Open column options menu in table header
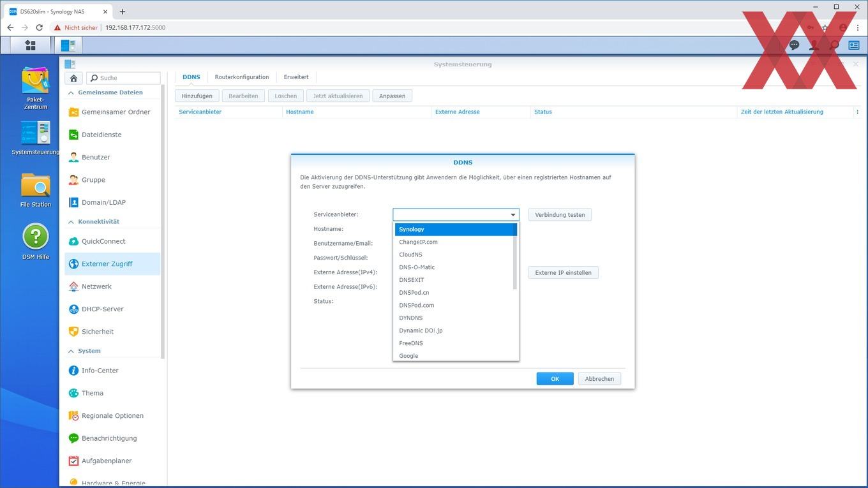This screenshot has width=868, height=488. click(857, 112)
